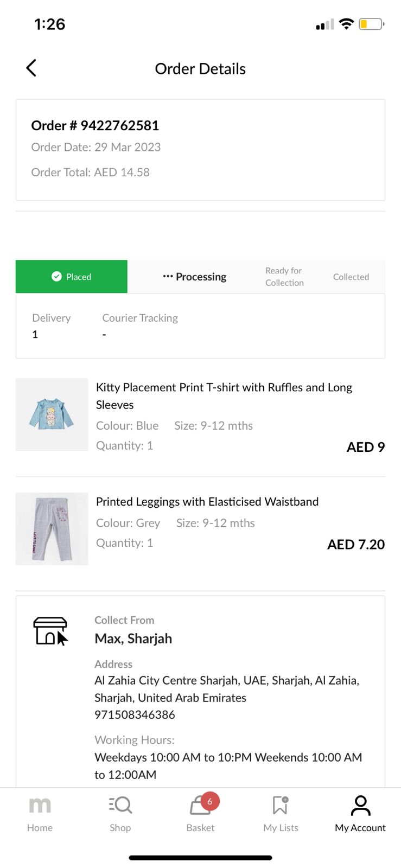
Task: Tap the Courier Tracking field
Action: tap(140, 325)
